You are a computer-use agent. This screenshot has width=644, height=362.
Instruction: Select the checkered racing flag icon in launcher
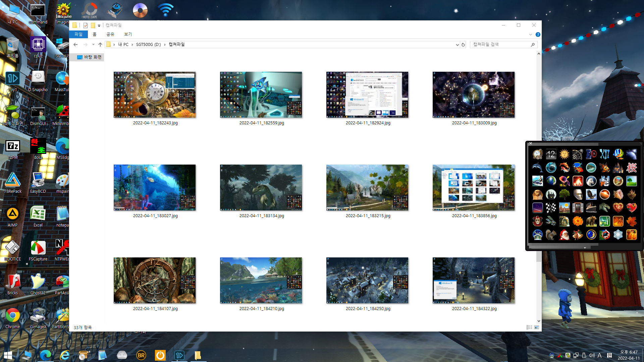pyautogui.click(x=551, y=208)
